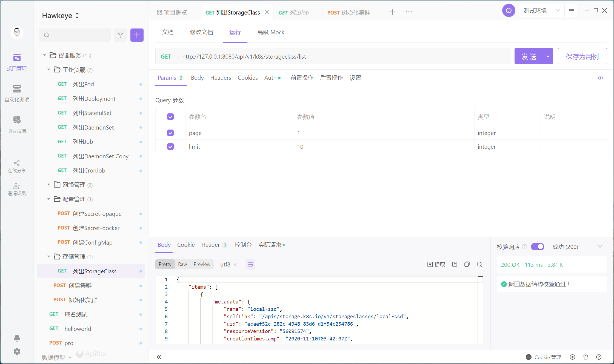
Task: Open the request Headers tab
Action: pos(221,78)
